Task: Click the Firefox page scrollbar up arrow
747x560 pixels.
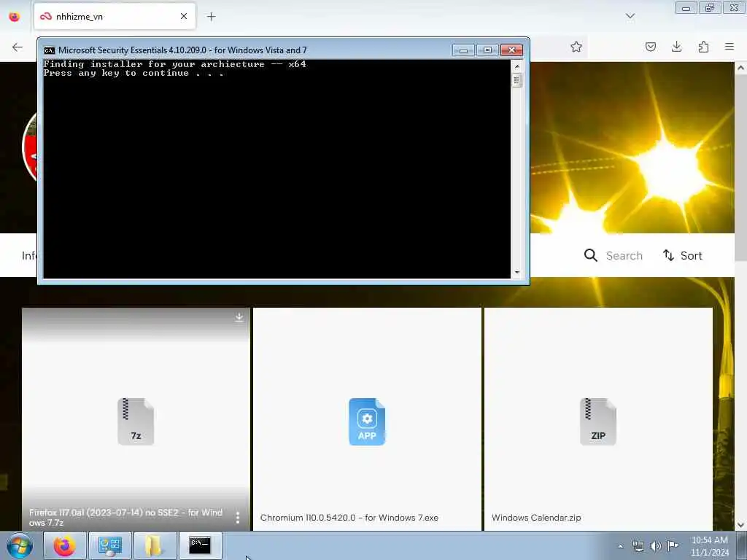Action: 740,68
